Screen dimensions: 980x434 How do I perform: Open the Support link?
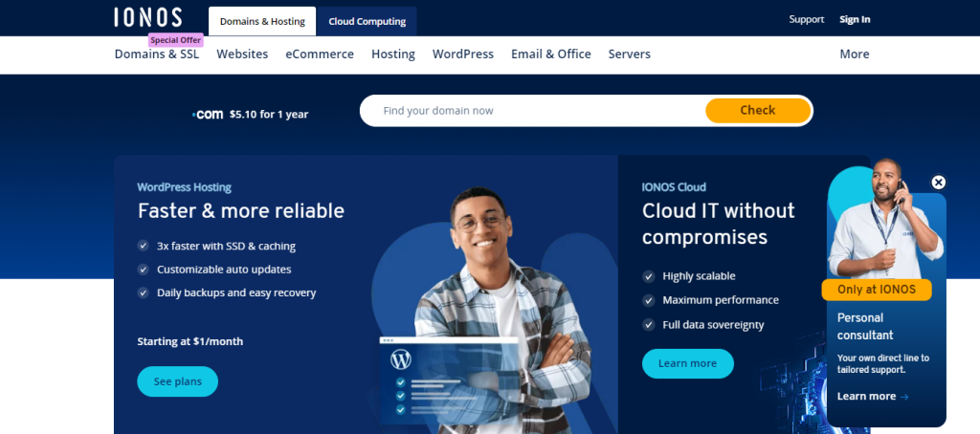point(806,19)
